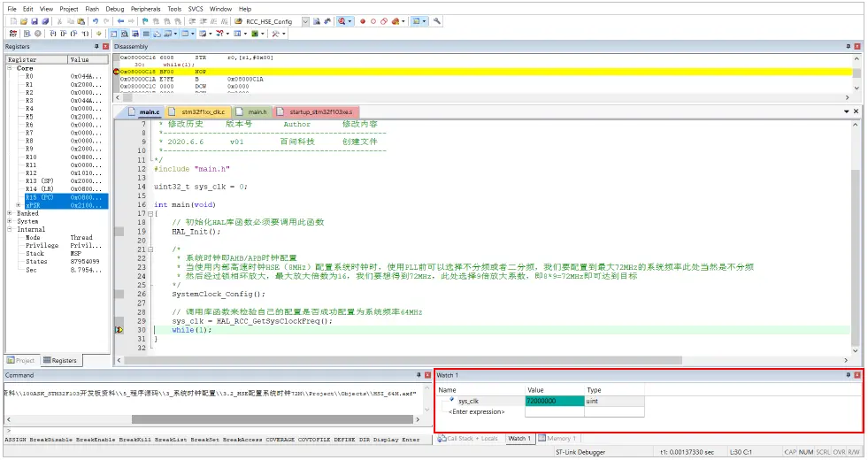This screenshot has height=460, width=868.
Task: Toggle the Disassembly panel pin icon
Action: (849, 46)
